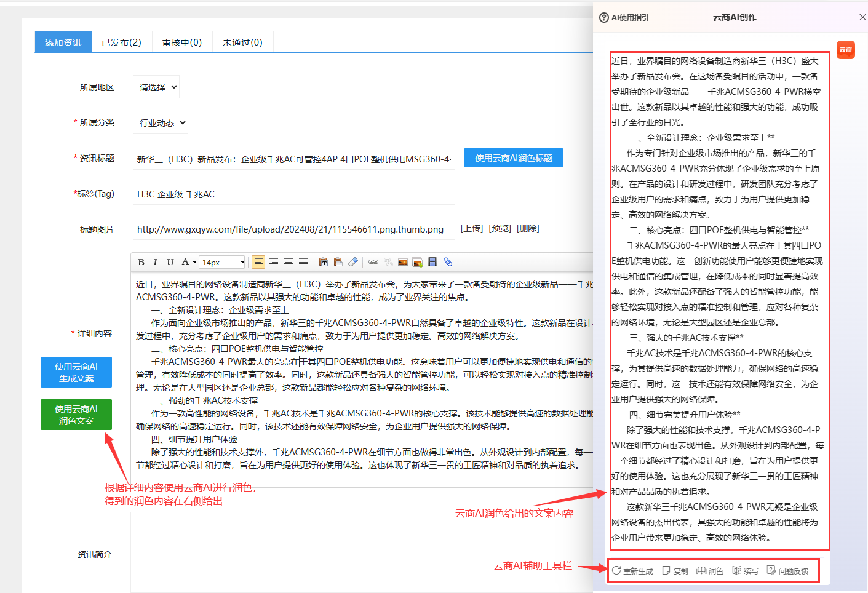This screenshot has width=868, height=593.
Task: Insert video via the film icon
Action: [432, 262]
